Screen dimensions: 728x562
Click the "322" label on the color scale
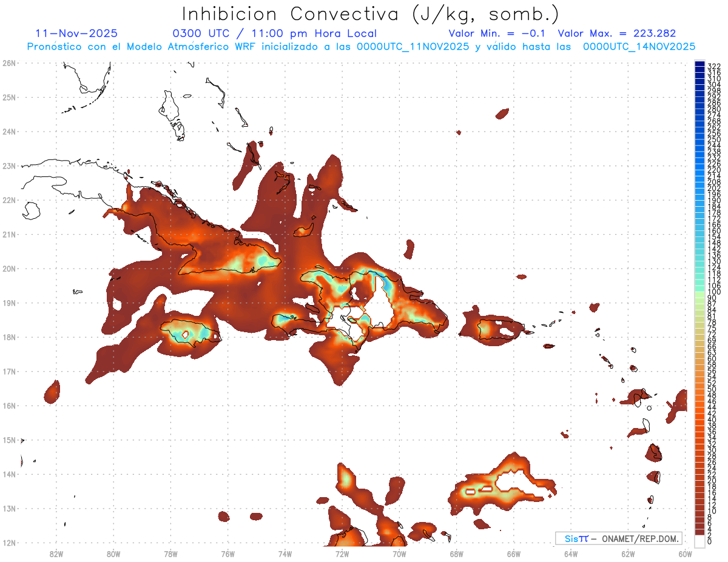click(x=713, y=66)
